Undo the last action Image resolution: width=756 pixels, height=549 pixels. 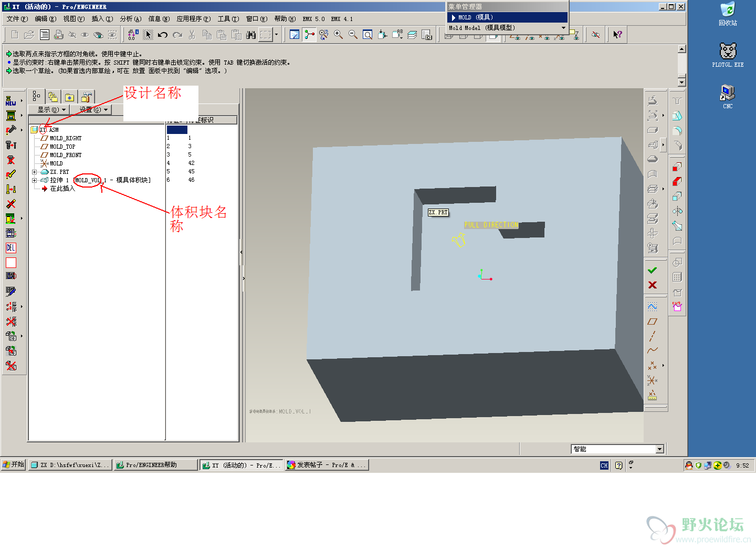163,35
